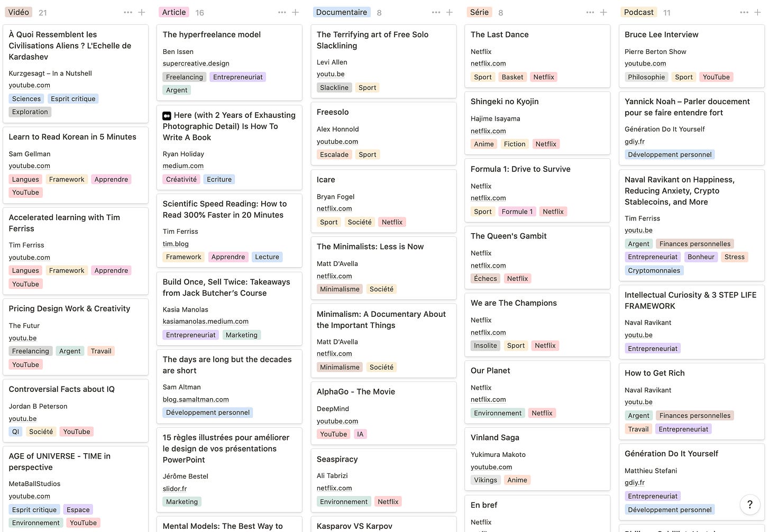This screenshot has height=532, width=770.
Task: Open the help question mark button
Action: pos(750,505)
